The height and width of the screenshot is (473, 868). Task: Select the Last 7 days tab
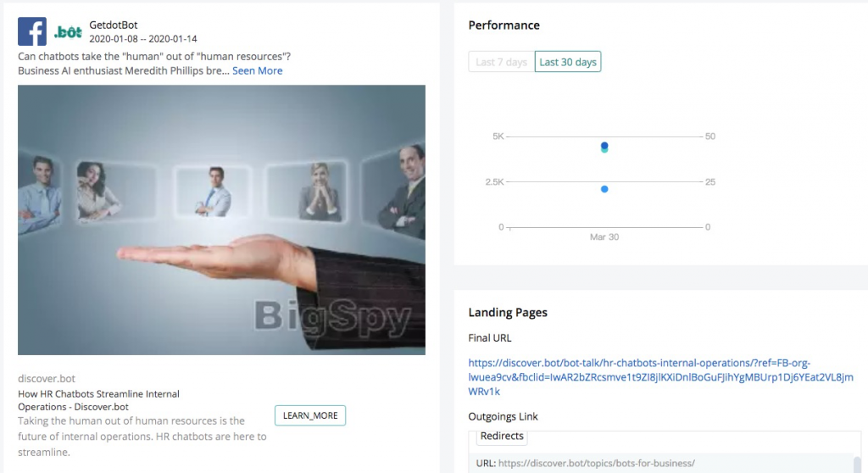coord(502,62)
